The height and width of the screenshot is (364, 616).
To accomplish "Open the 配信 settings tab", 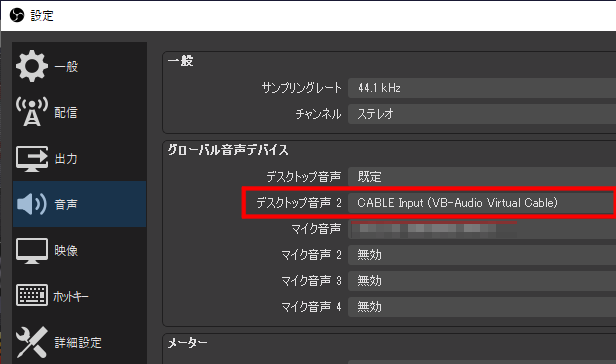I will pyautogui.click(x=79, y=112).
